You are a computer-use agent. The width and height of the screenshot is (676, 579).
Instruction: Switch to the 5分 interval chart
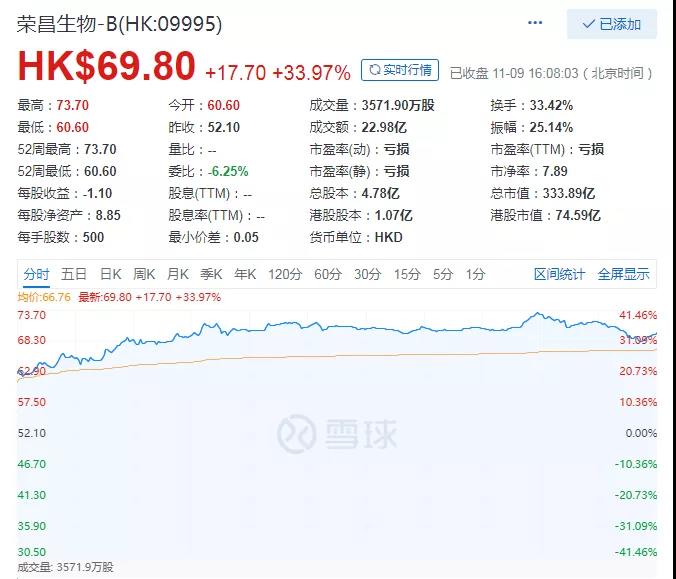coord(443,274)
